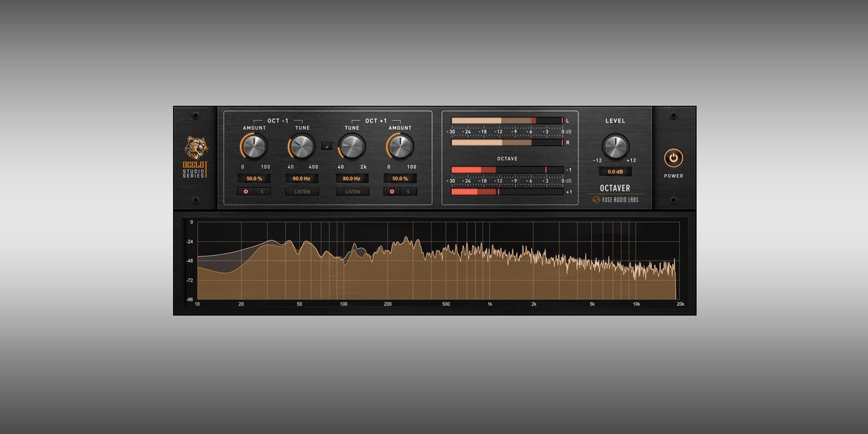Viewport: 868px width, 434px height.
Task: Click the OCT -1 amount value 50.0 %
Action: (254, 178)
